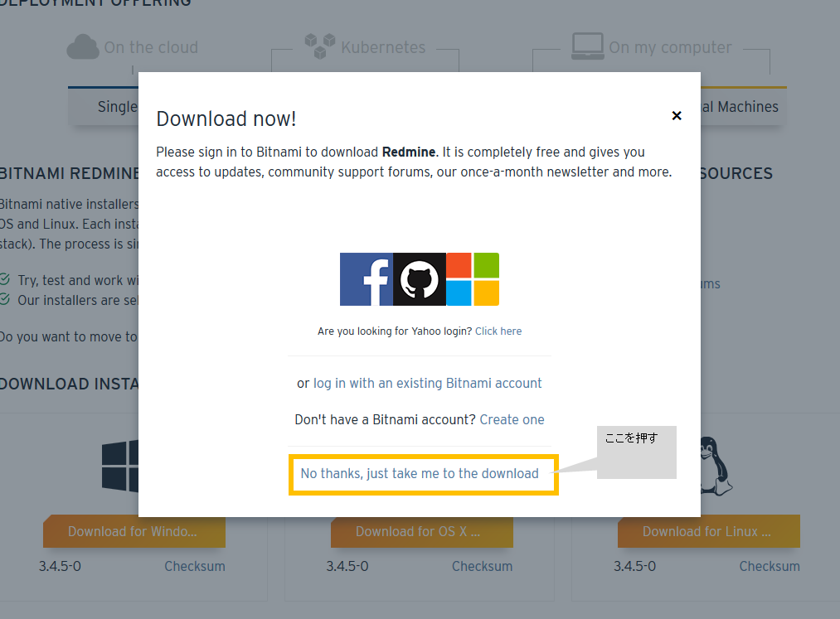Sign in with the Facebook icon
Screen dimensions: 840x619
tap(366, 278)
